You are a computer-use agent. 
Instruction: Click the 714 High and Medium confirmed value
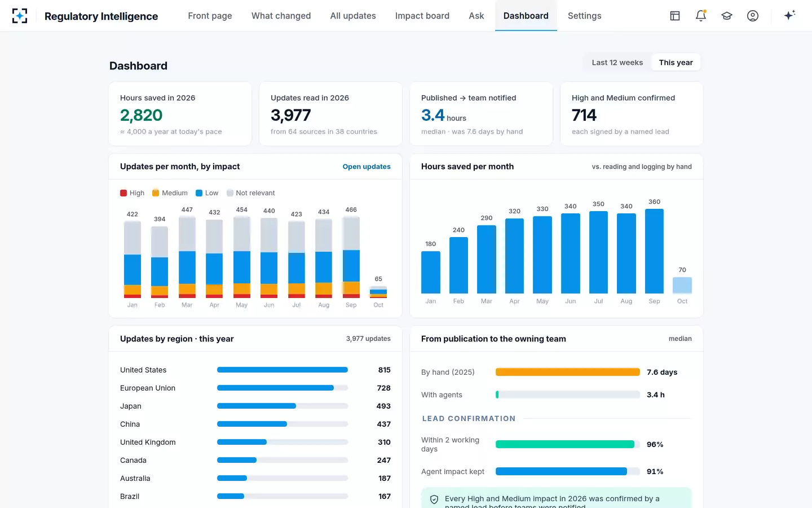[584, 115]
